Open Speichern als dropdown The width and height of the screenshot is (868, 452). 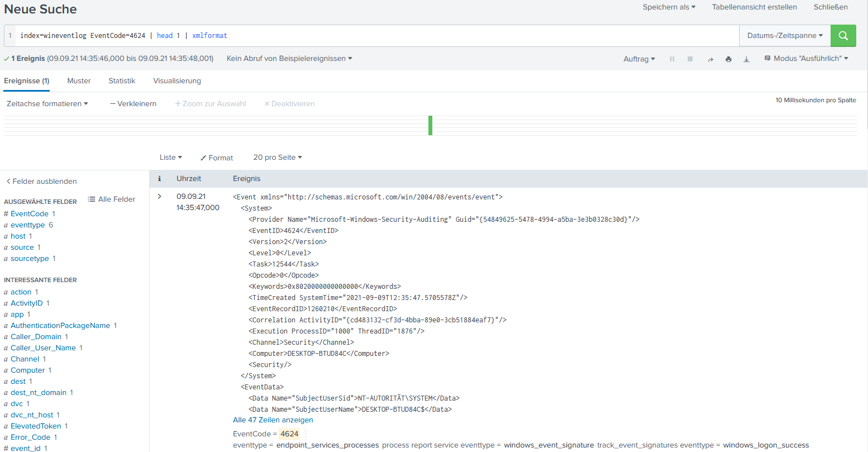(669, 7)
